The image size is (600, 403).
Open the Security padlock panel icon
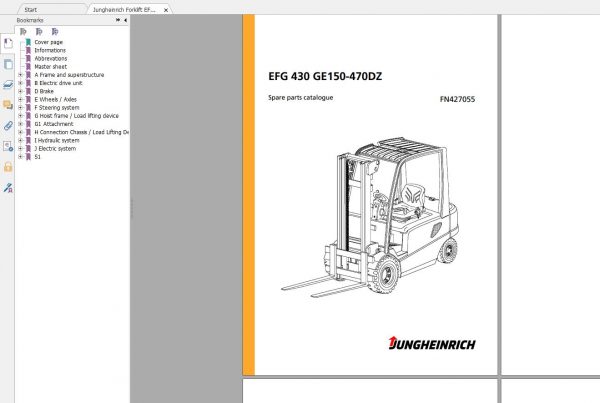(8, 167)
